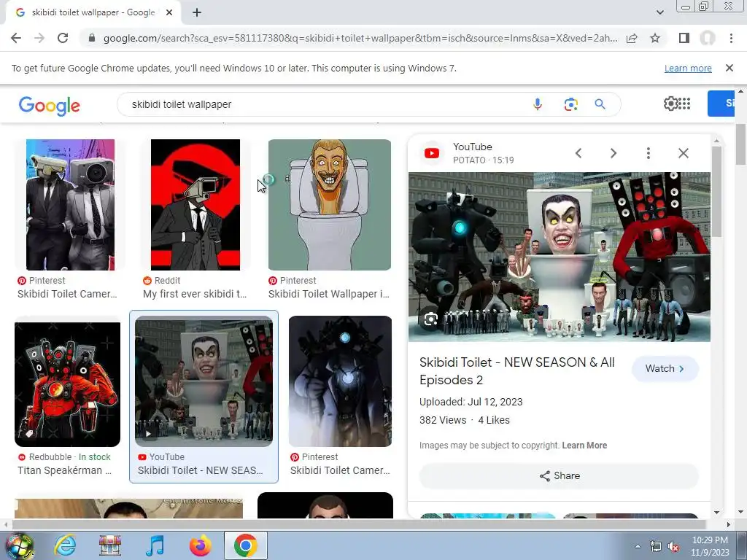Open a new tab with the plus icon
Viewport: 747px width, 560px height.
[x=197, y=13]
